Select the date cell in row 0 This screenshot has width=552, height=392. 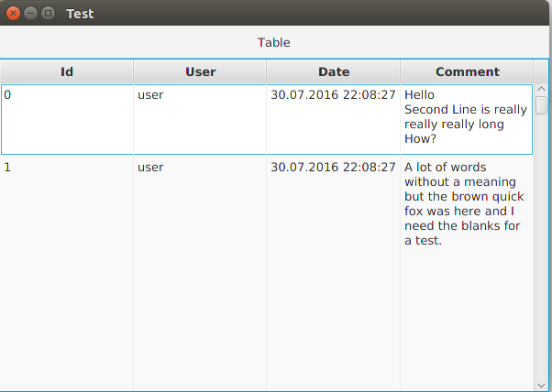point(334,119)
